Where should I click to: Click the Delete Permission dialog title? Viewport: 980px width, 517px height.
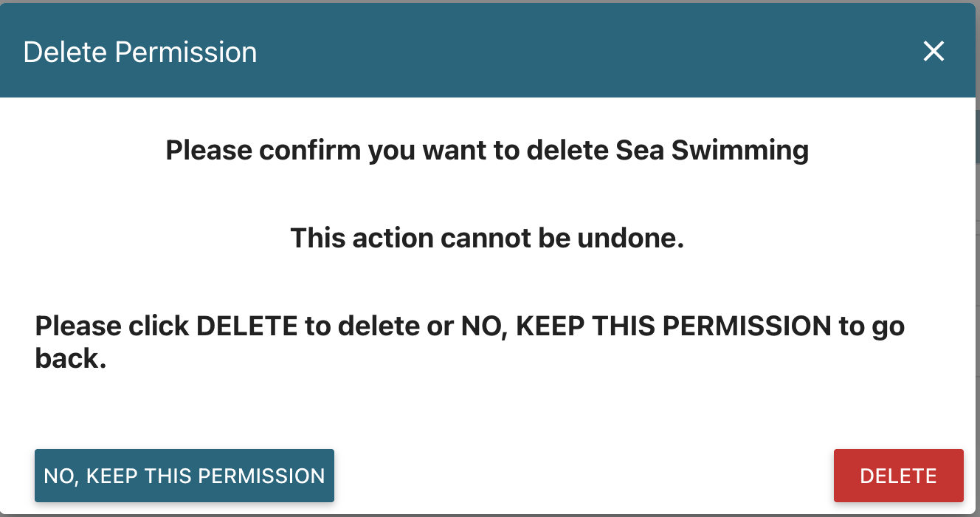[140, 52]
